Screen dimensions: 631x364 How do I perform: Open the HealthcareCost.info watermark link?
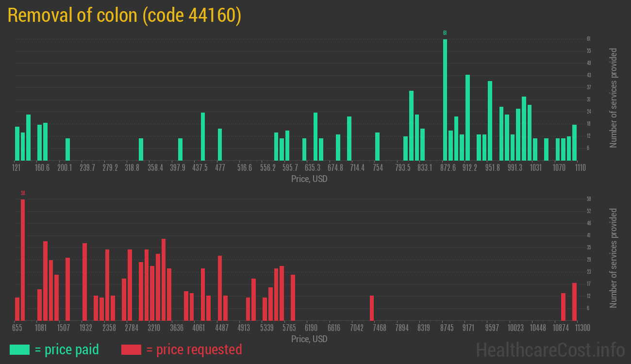[550, 349]
